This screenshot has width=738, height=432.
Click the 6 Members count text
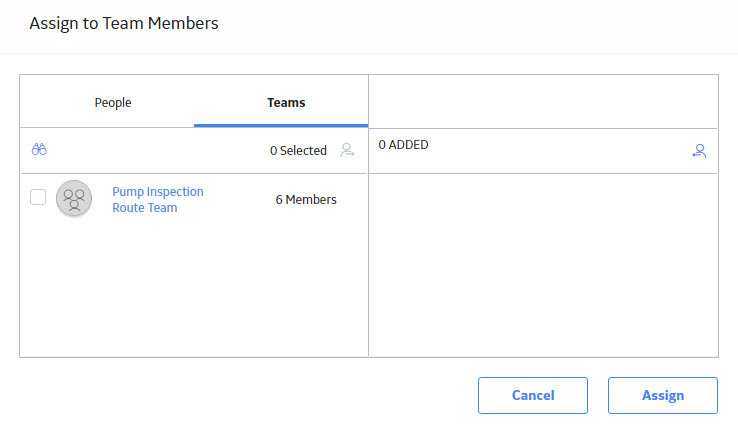click(306, 200)
